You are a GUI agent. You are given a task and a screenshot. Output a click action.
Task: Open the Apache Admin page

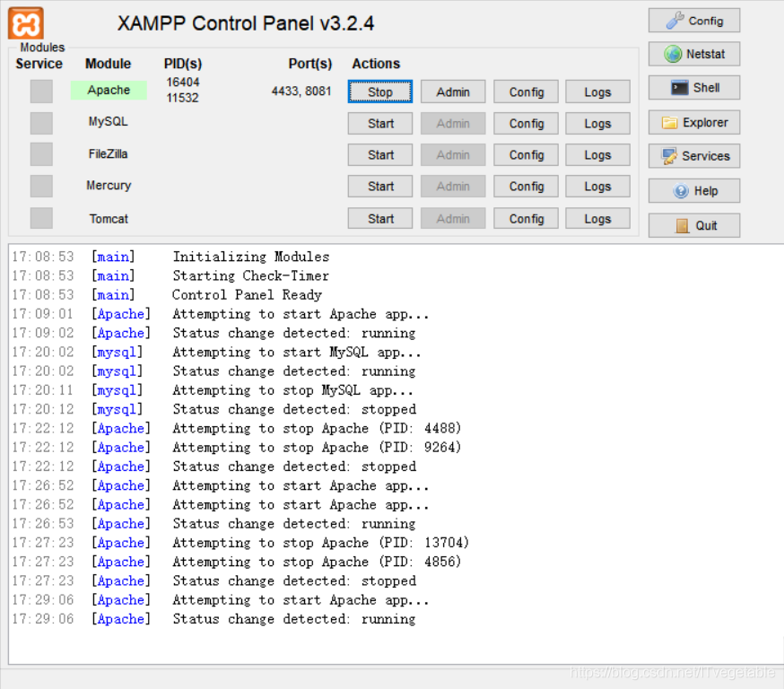[452, 92]
